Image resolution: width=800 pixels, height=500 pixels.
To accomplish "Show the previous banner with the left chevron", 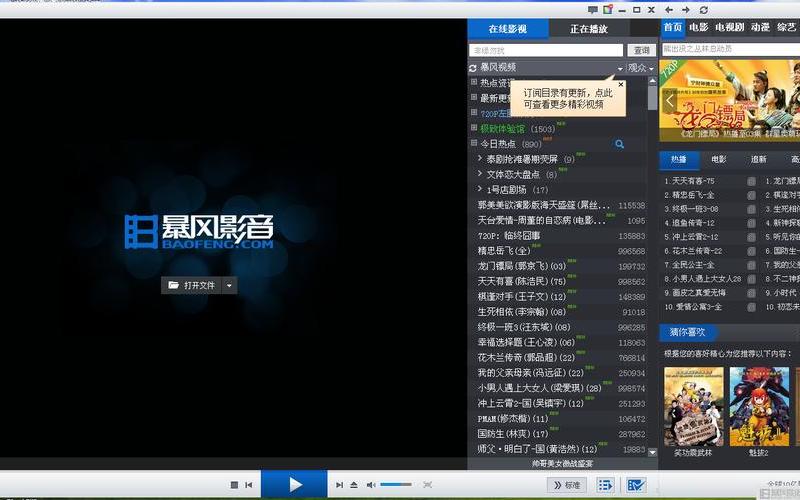I will click(670, 101).
